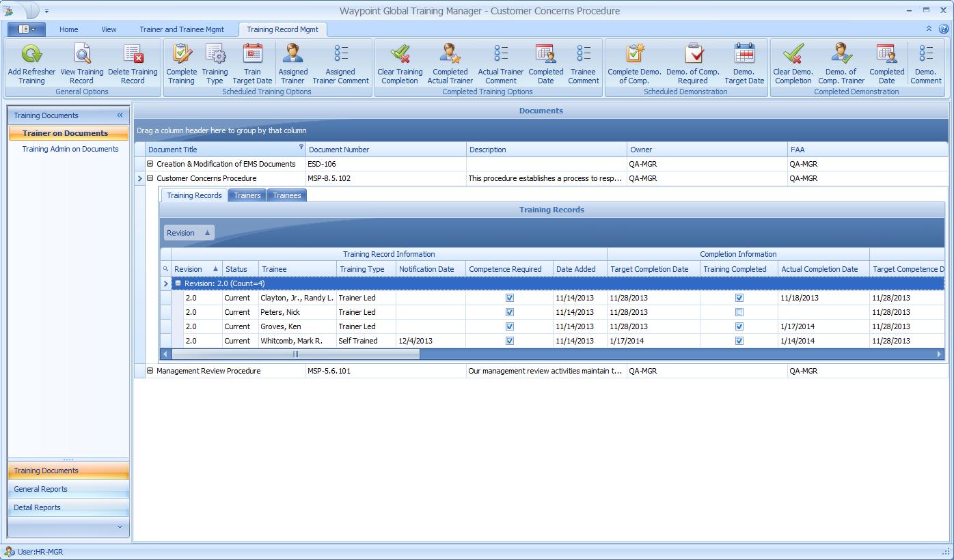Toggle Training Completed checkbox for Peters, Nick
954x560 pixels.
click(739, 312)
